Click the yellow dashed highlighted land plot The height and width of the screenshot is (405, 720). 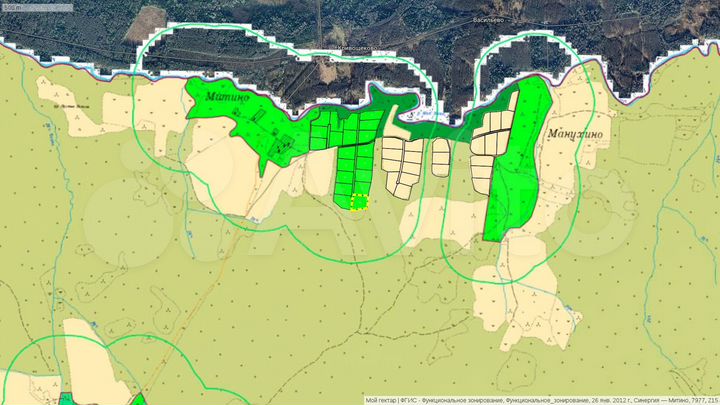tap(359, 202)
